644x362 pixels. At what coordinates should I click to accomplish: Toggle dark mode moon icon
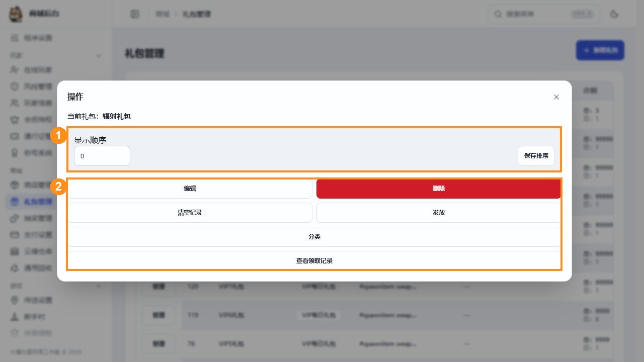pos(614,14)
